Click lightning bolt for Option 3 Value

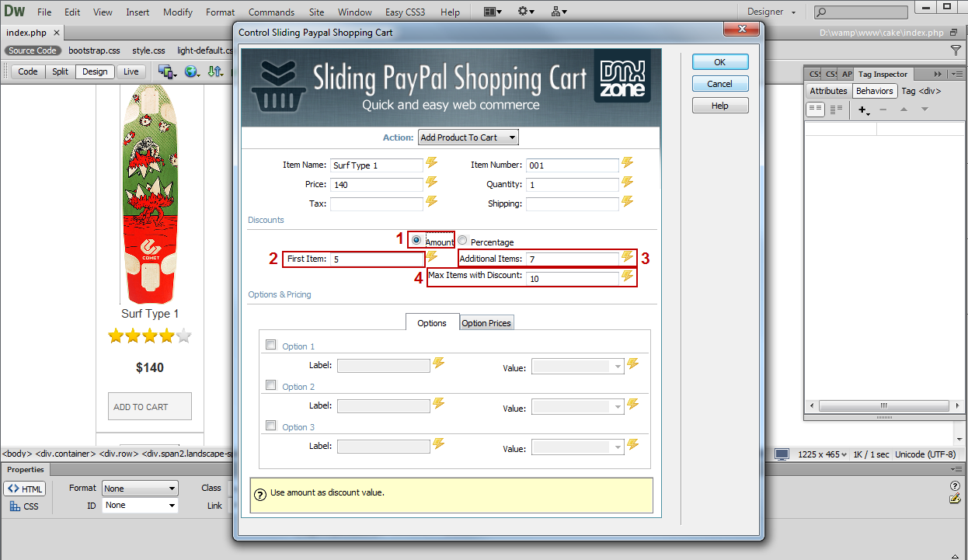(x=632, y=444)
